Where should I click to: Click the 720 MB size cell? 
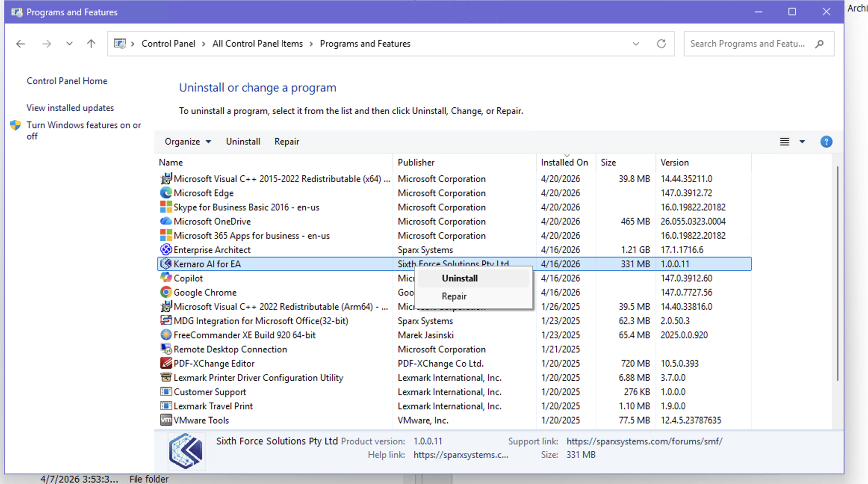pos(635,364)
